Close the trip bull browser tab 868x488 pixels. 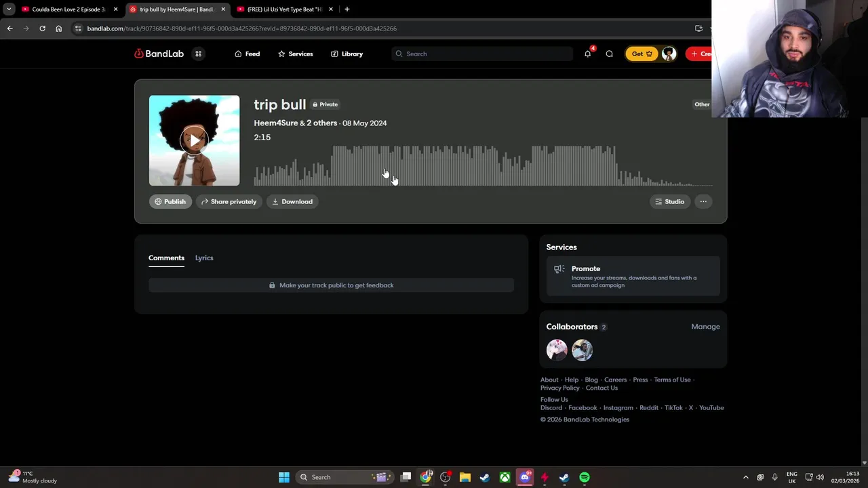tap(223, 9)
